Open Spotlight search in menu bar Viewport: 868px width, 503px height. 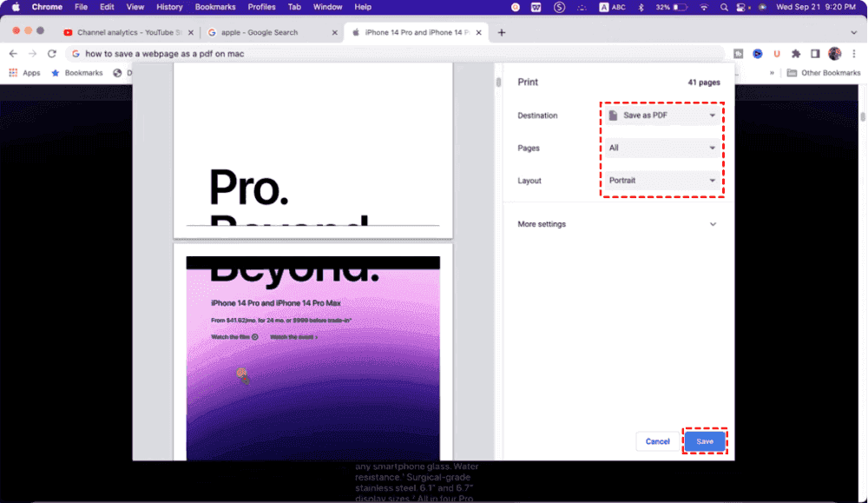click(724, 7)
